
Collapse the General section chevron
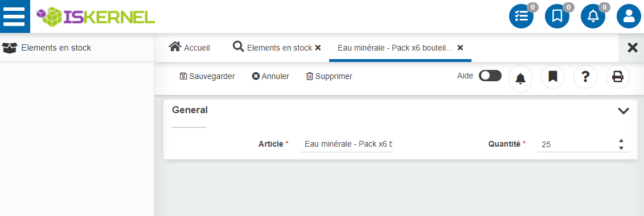point(624,111)
